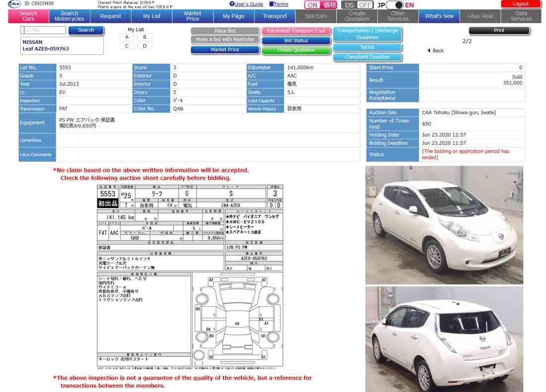Click the red Logout button

tap(520, 4)
